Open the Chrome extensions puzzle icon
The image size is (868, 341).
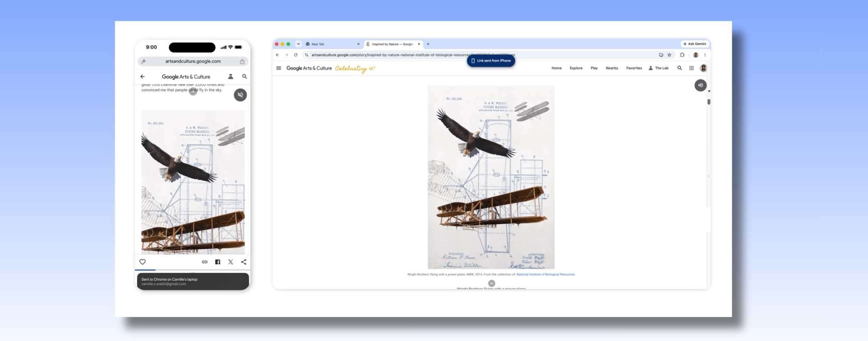(x=682, y=55)
